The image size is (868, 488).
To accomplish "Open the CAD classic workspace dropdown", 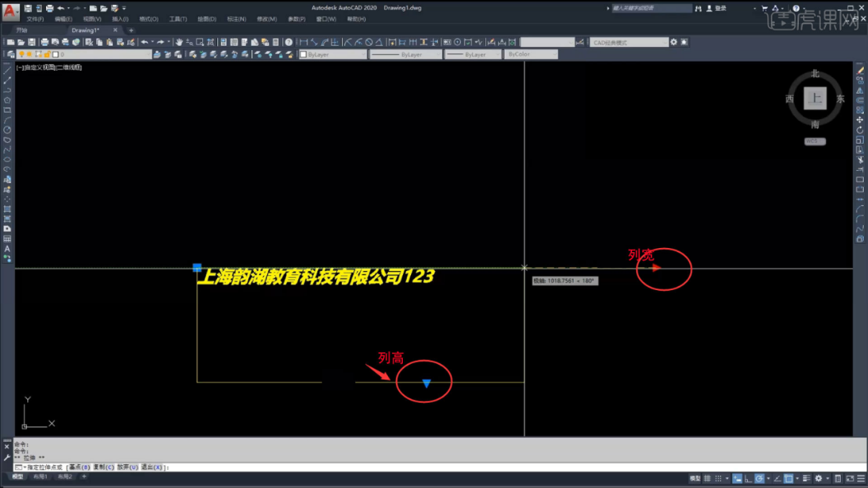I will [630, 42].
